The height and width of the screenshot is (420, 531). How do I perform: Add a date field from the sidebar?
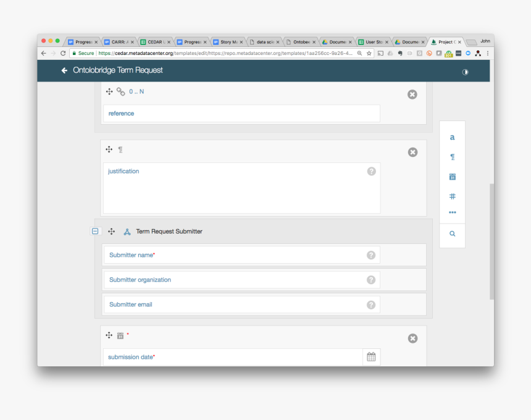click(452, 177)
